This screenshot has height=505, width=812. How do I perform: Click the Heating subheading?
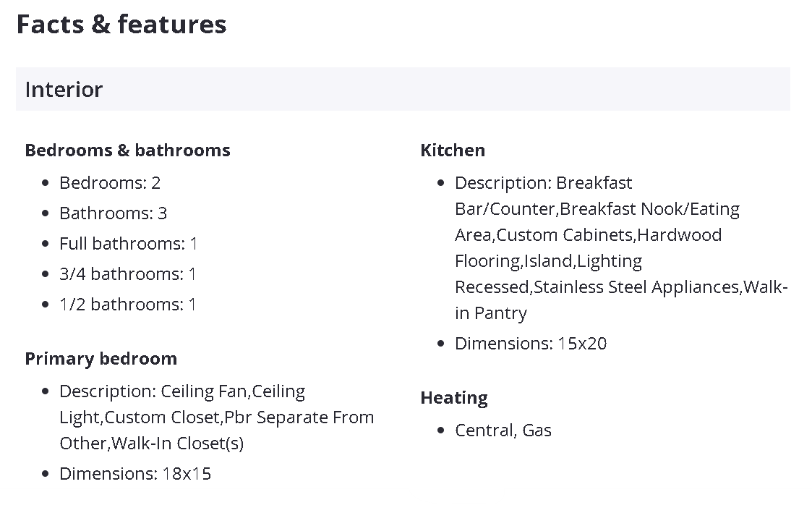(454, 397)
